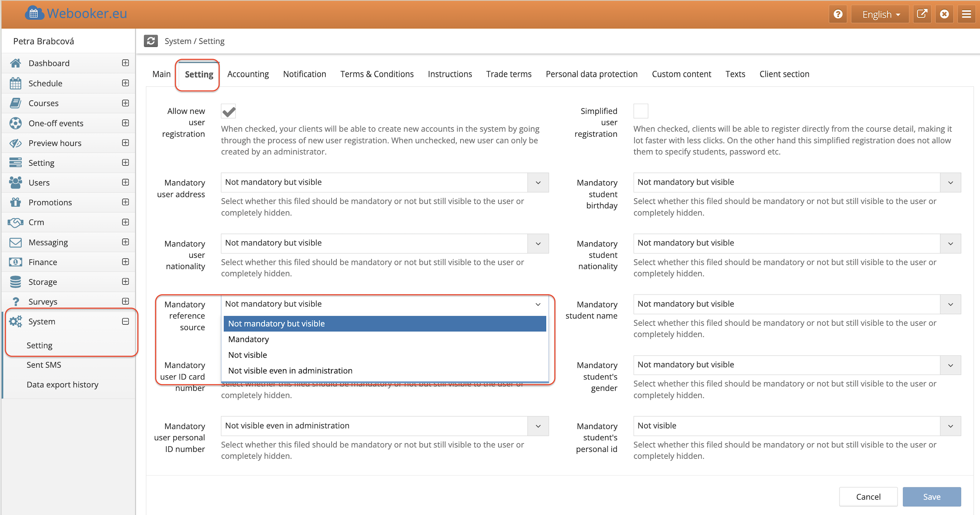Open Mandatory user address dropdown
The image size is (980, 515).
(384, 183)
